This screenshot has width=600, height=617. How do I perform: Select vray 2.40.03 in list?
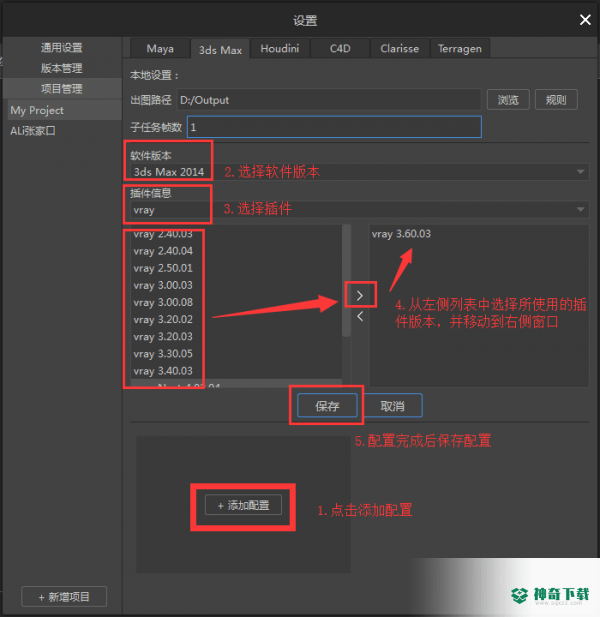[x=236, y=234]
